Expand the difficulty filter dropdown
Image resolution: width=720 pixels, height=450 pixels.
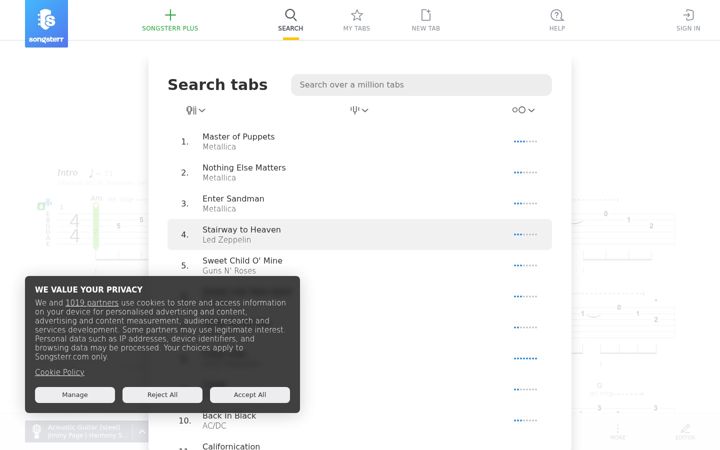pos(523,110)
